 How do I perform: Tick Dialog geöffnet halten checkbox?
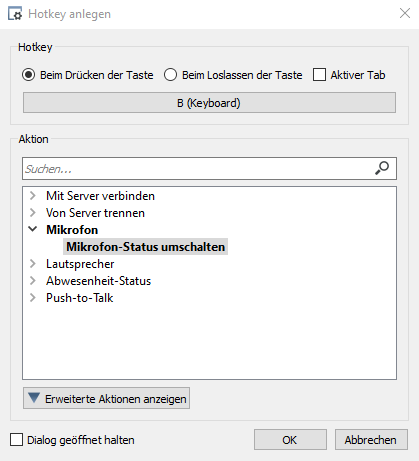point(16,440)
